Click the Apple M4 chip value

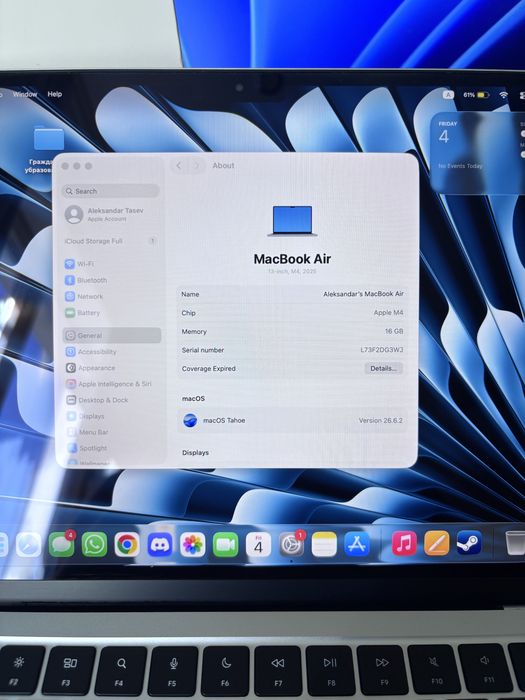388,312
